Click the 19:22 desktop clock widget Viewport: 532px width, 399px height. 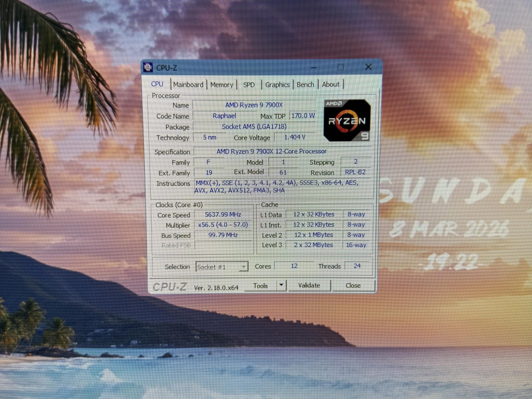tap(453, 261)
